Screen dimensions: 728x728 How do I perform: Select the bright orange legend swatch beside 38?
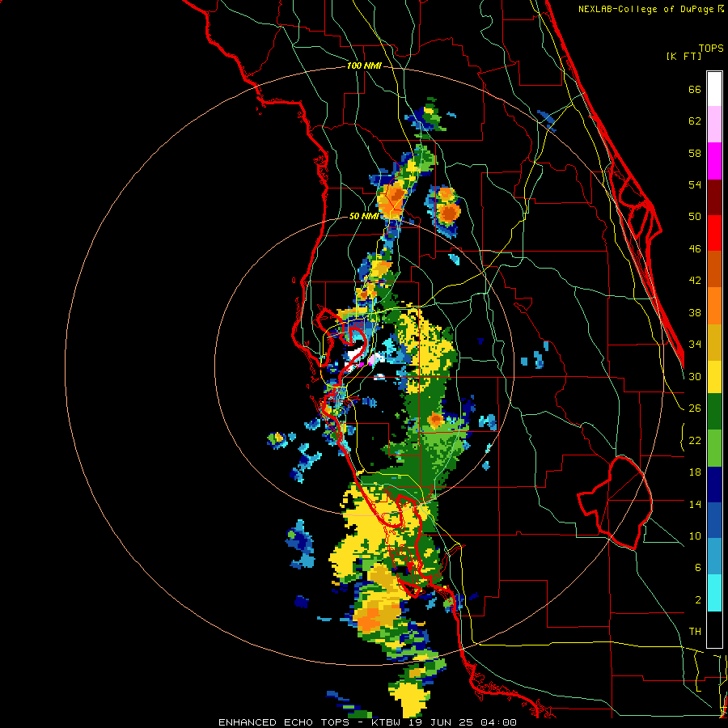point(714,306)
